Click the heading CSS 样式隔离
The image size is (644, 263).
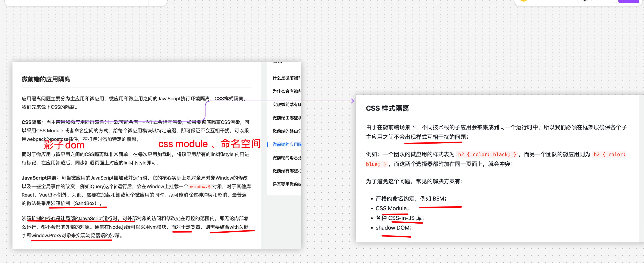point(387,108)
